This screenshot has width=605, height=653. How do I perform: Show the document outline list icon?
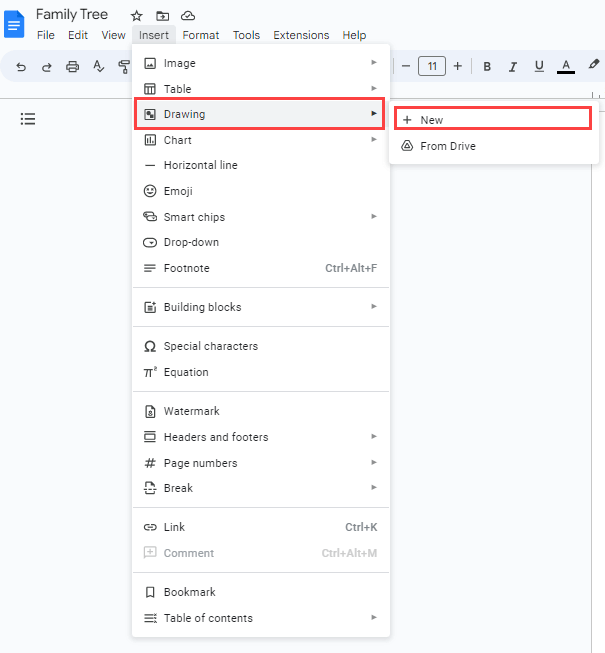click(x=28, y=119)
